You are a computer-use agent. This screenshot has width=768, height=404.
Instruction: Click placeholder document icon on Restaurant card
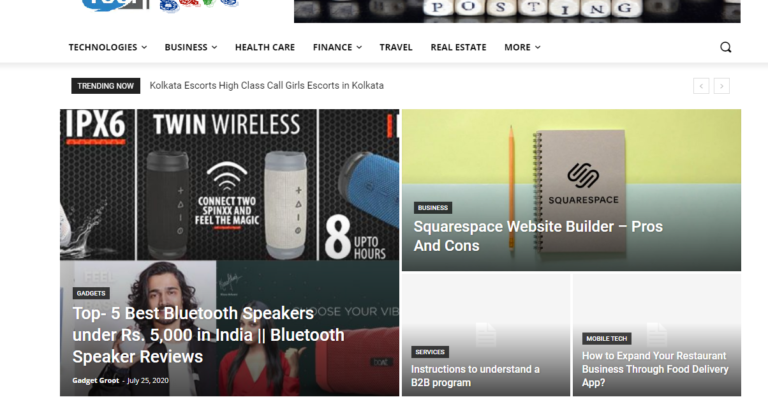[657, 334]
